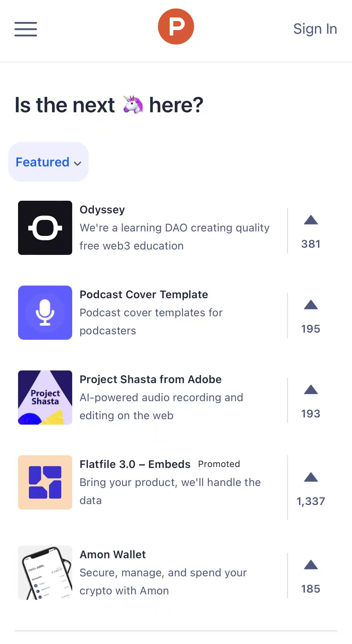Click the Flatfile 3.0 logo icon
The width and height of the screenshot is (352, 644).
pyautogui.click(x=45, y=482)
